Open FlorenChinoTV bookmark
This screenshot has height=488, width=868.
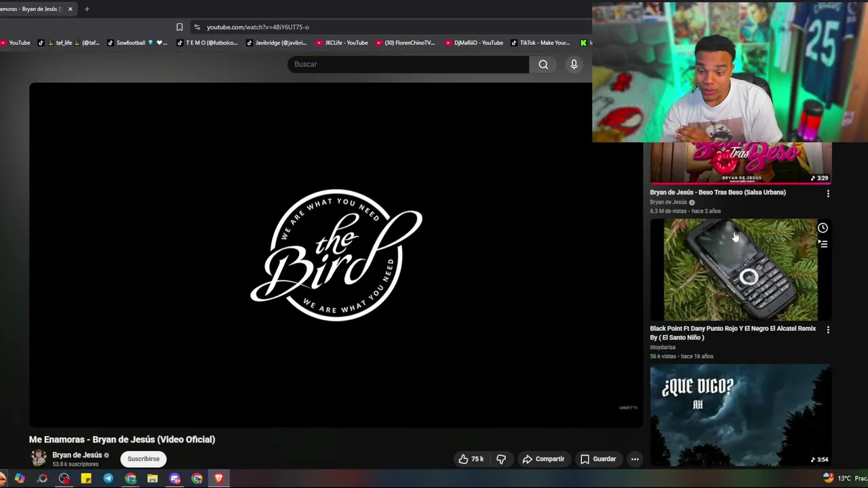(x=405, y=43)
